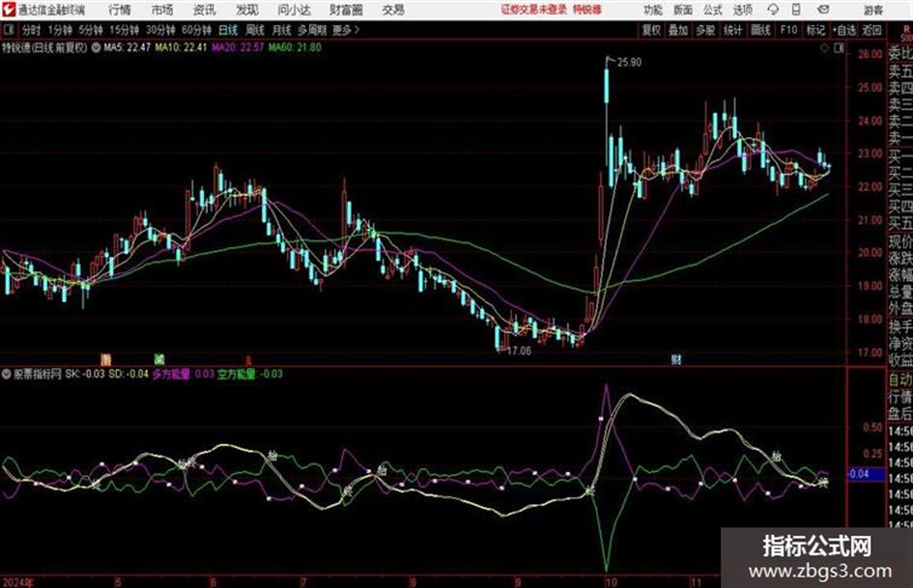Open the 资讯 menu
The height and width of the screenshot is (588, 913).
click(205, 10)
